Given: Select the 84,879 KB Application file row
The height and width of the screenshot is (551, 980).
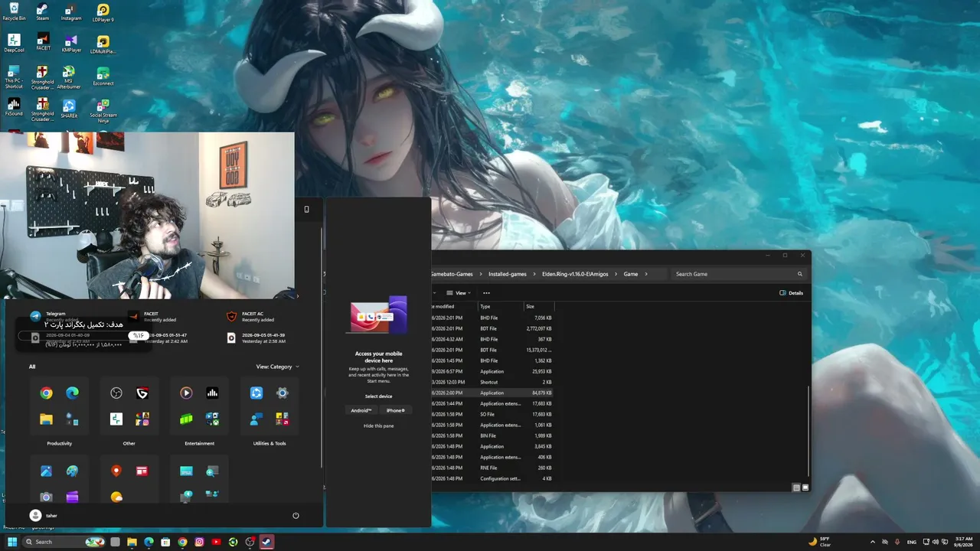Looking at the screenshot, I should [492, 393].
